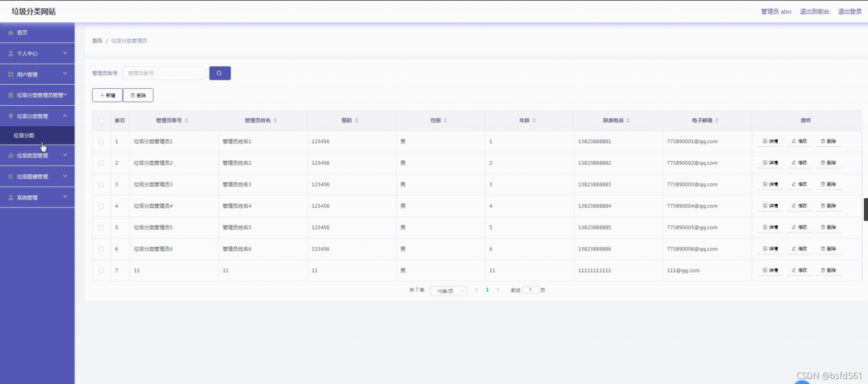
Task: Click the bar-chart icon beside 垃圾类型管理
Action: click(11, 155)
